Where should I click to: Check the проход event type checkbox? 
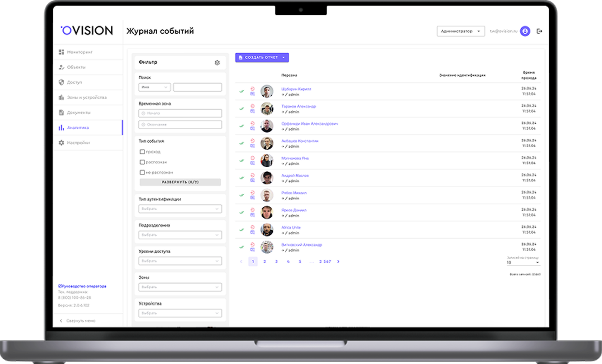142,152
